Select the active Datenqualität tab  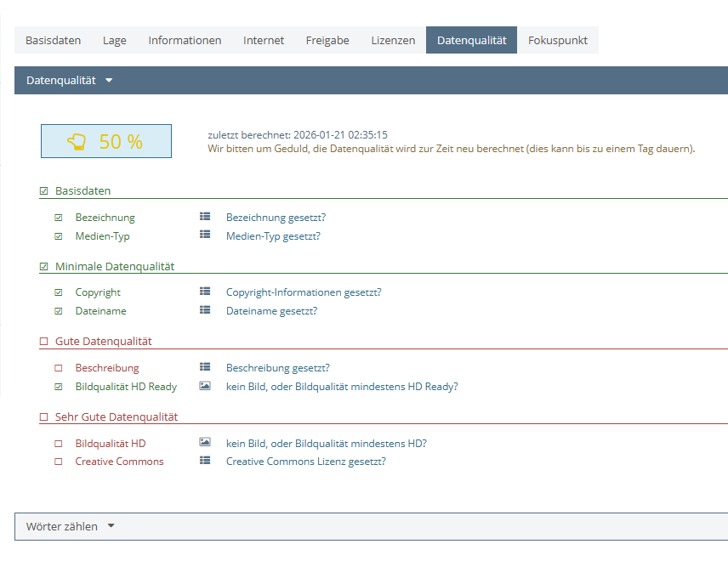tap(472, 40)
